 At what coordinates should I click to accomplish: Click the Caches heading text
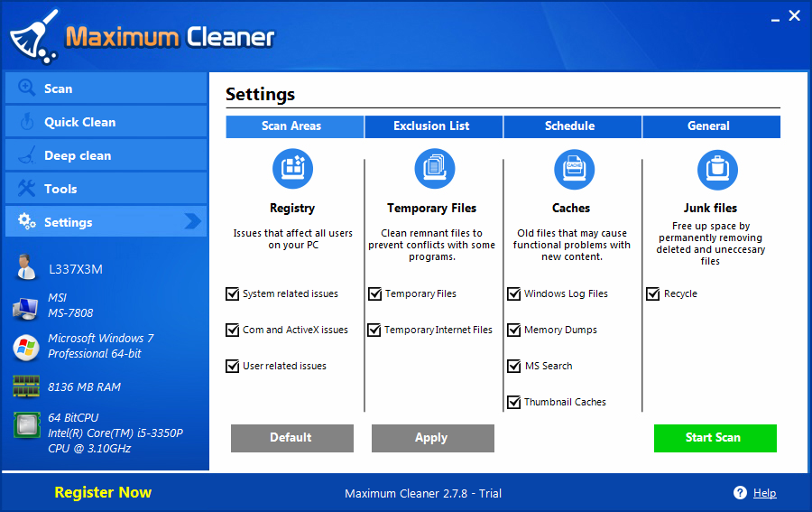(571, 208)
